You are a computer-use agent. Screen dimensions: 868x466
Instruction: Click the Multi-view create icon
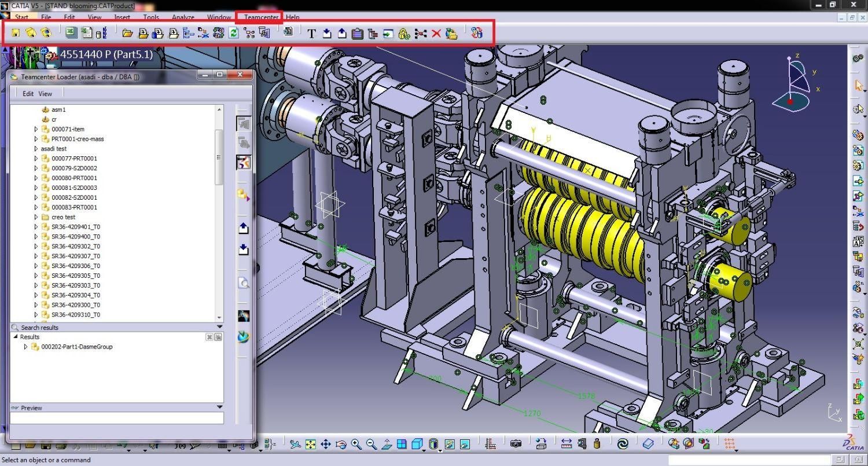402,444
